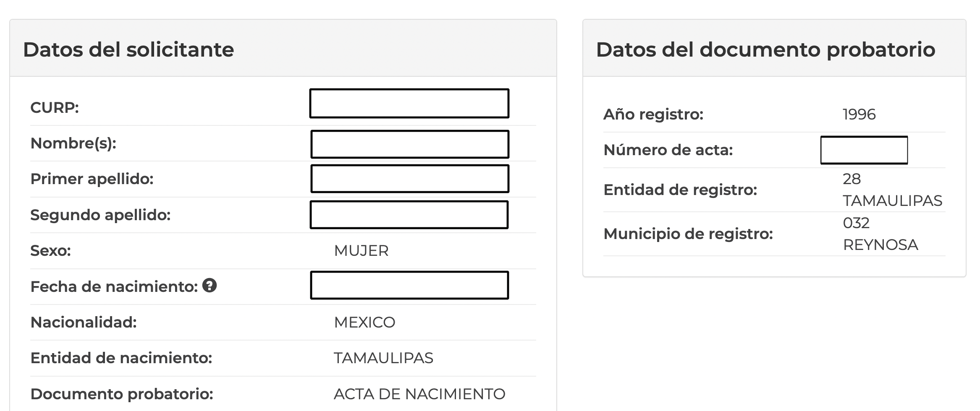
Task: Click the redacted Segundo apellido box
Action: 409,215
